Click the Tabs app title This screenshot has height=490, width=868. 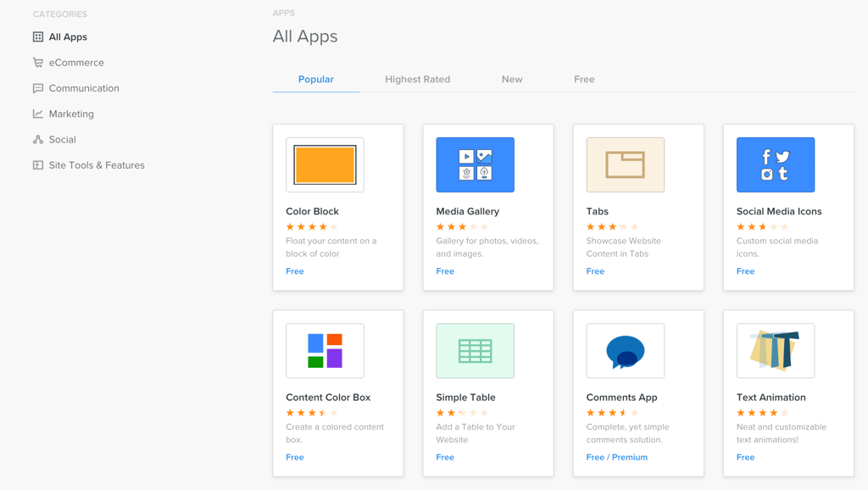pyautogui.click(x=598, y=211)
